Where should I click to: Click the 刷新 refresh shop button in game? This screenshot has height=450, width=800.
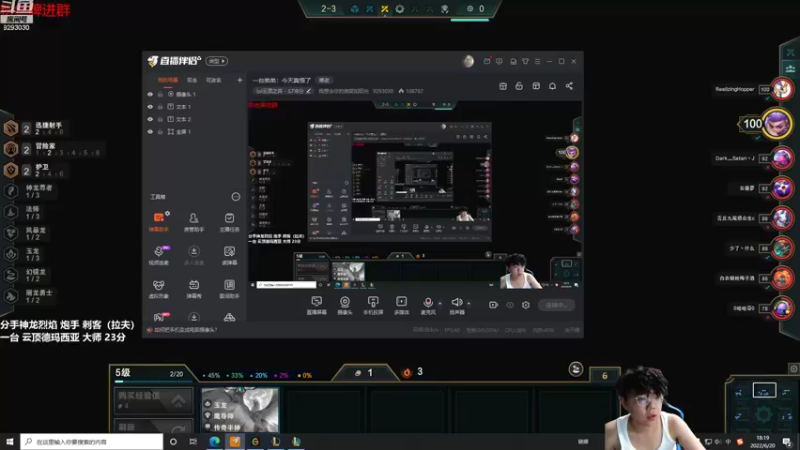[154, 426]
